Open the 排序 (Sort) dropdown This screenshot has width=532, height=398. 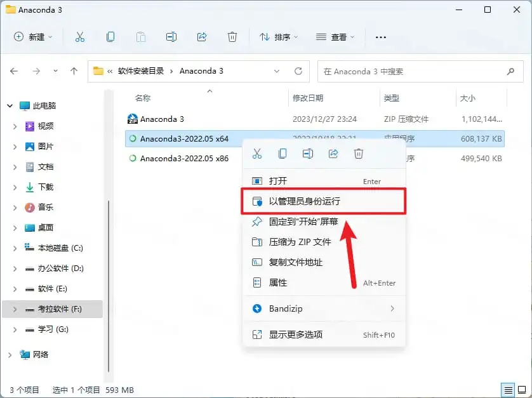pos(279,37)
